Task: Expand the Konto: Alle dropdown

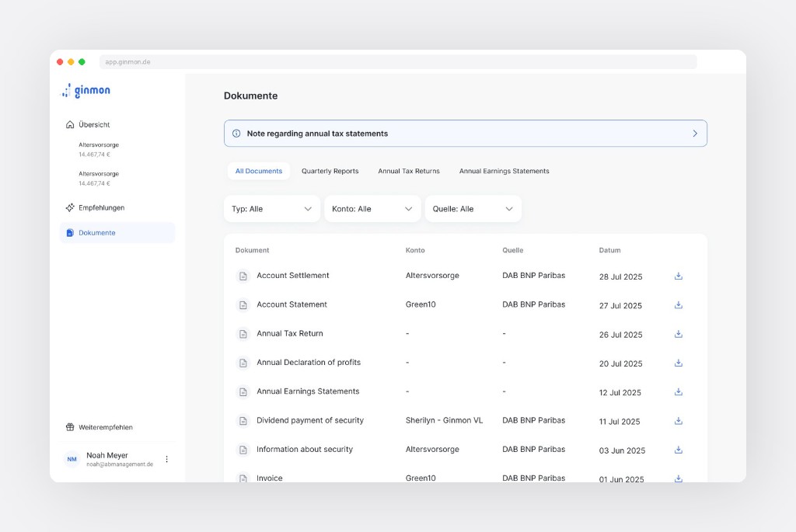Action: pos(372,209)
